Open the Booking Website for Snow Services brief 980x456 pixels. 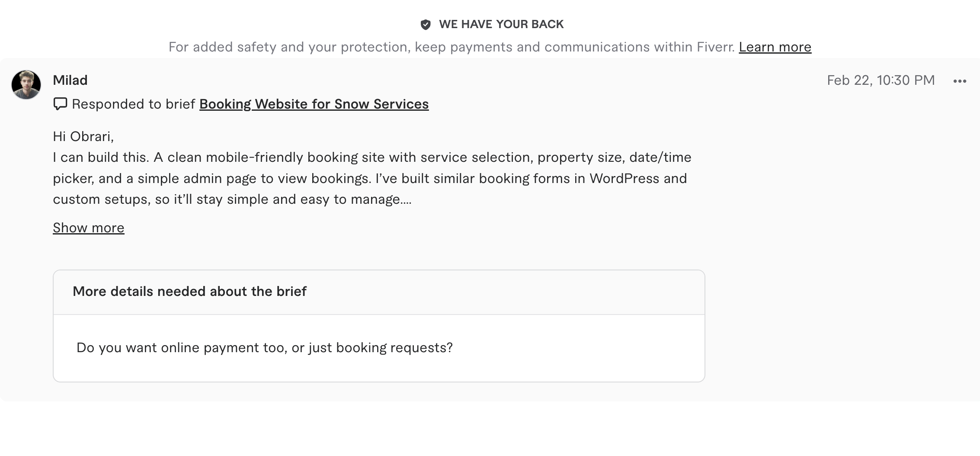(x=314, y=104)
